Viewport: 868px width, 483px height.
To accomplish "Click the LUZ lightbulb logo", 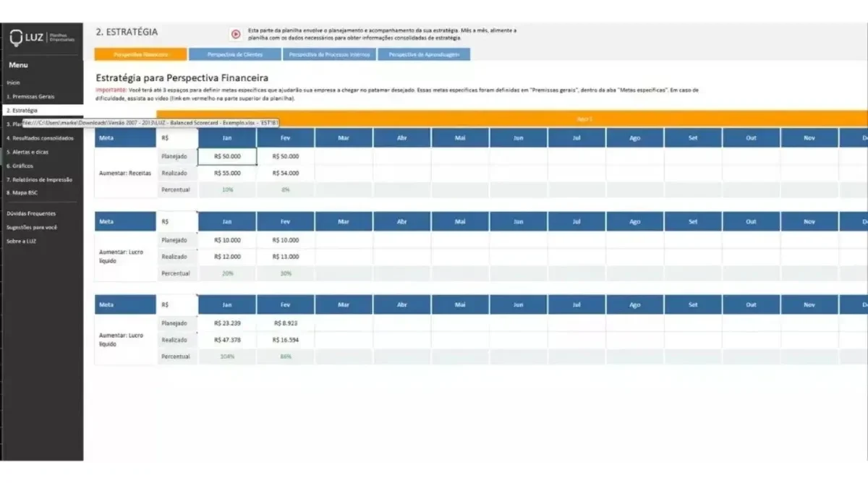I will coord(17,36).
